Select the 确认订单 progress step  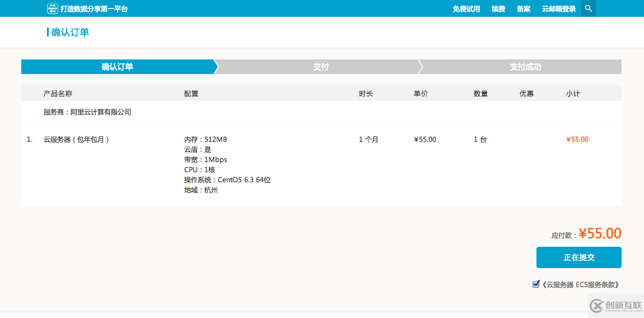(117, 67)
